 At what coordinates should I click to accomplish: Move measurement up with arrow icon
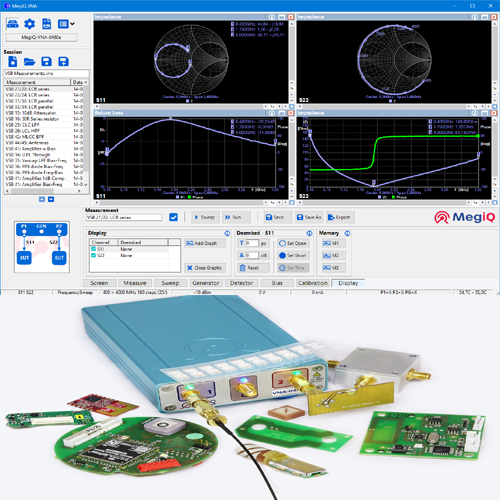click(x=42, y=199)
